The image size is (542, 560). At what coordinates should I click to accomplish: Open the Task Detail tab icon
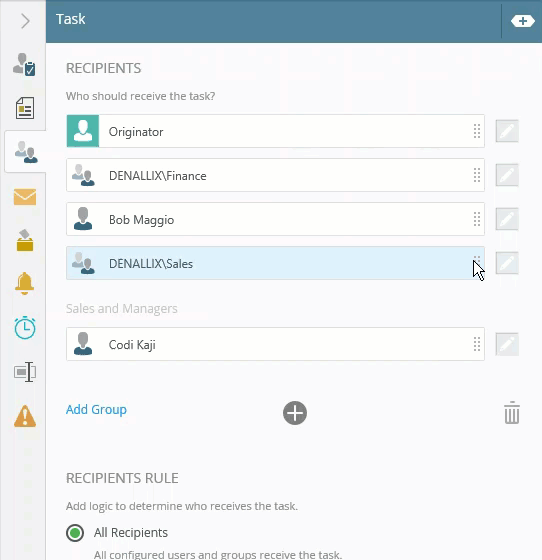24,64
